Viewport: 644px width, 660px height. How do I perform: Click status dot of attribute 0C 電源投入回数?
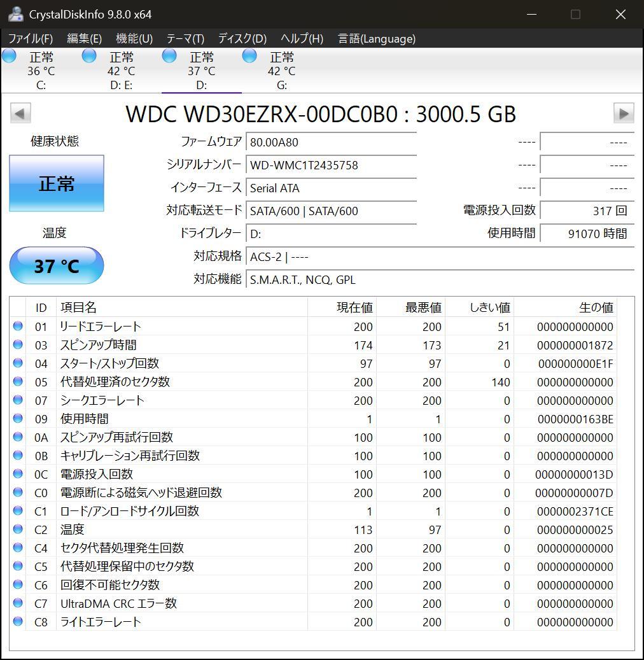coord(18,474)
